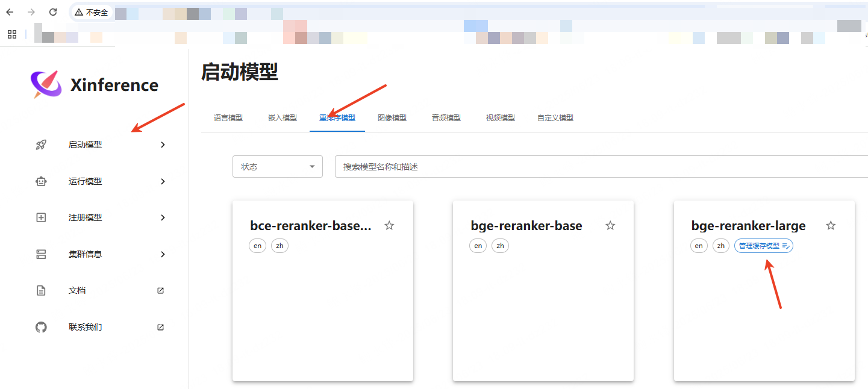The width and height of the screenshot is (868, 389).
Task: Switch to the 嵌入模型 tab
Action: (283, 118)
